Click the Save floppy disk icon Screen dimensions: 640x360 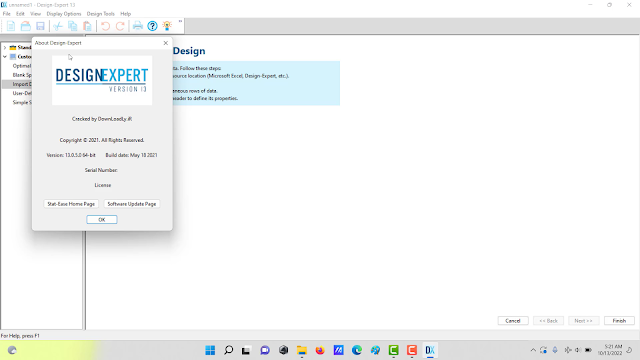[x=40, y=26]
